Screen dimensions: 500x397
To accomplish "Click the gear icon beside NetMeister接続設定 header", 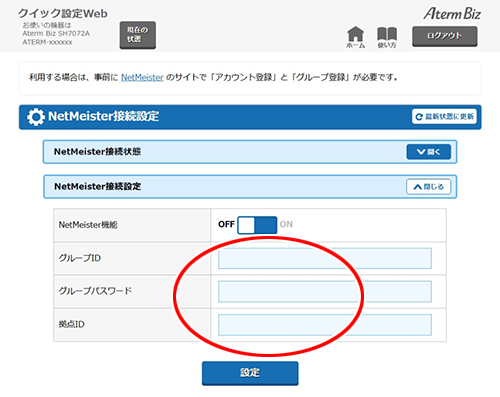I will 35,117.
